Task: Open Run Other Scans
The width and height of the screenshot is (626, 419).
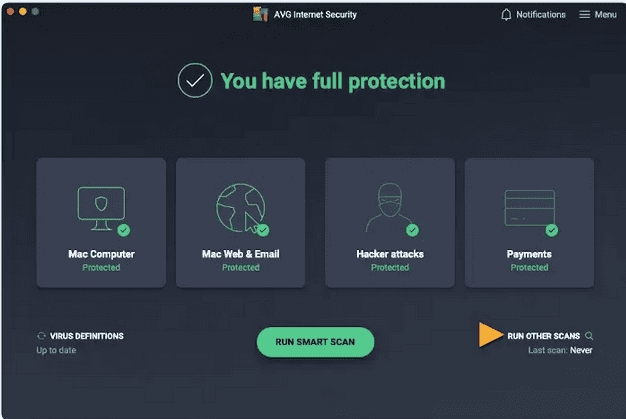Action: (x=543, y=336)
